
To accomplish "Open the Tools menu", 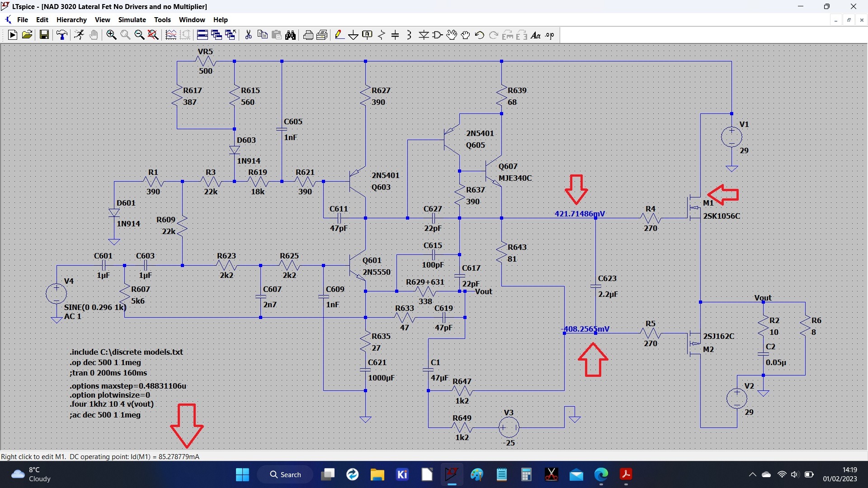I will point(162,20).
